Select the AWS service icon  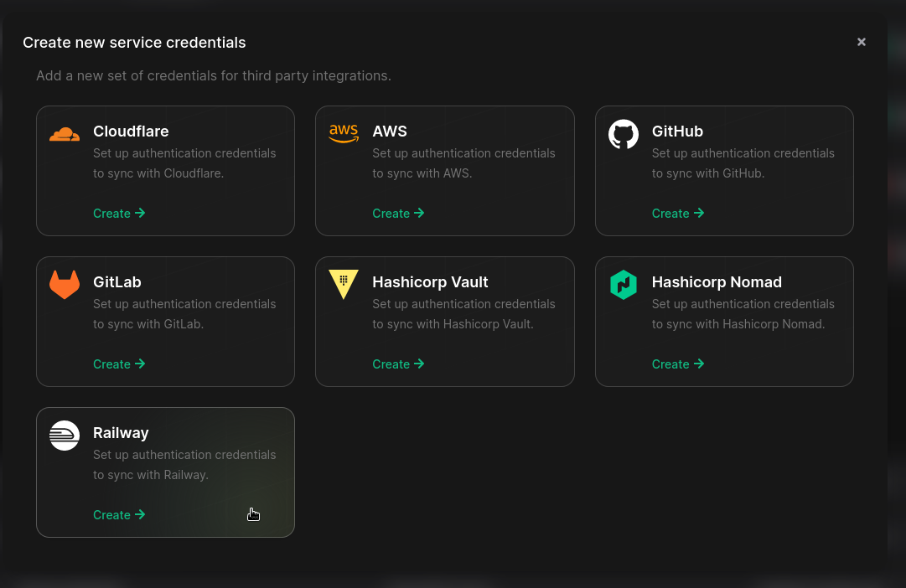(x=344, y=132)
